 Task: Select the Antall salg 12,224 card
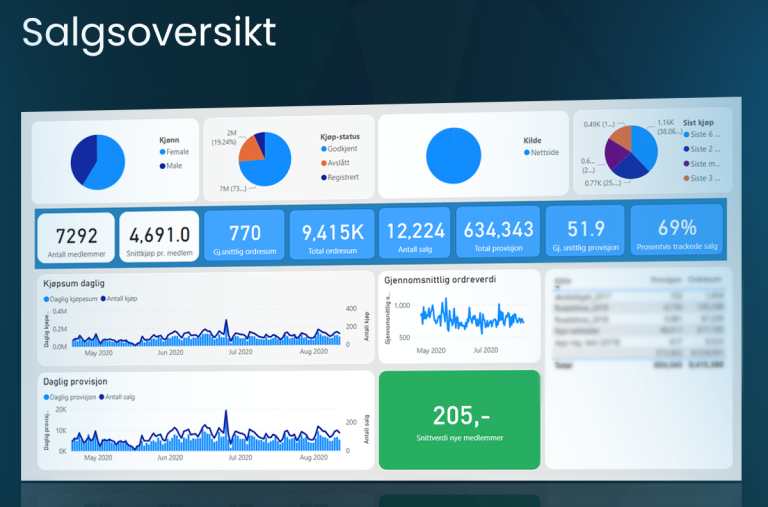point(415,236)
